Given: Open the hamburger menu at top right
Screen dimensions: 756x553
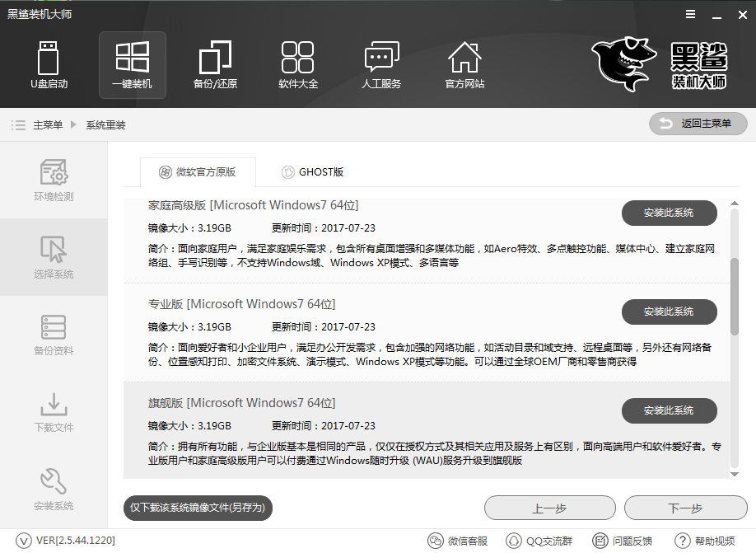Looking at the screenshot, I should [690, 14].
